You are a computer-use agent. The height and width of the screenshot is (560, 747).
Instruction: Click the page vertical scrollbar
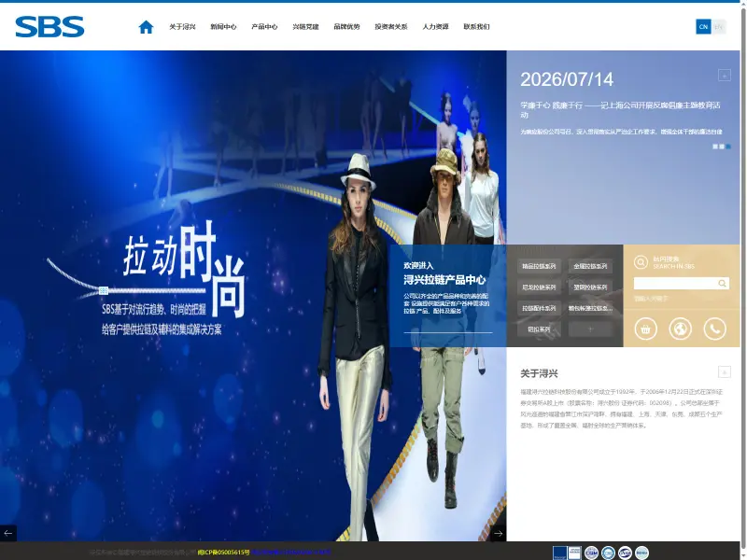[x=743, y=280]
